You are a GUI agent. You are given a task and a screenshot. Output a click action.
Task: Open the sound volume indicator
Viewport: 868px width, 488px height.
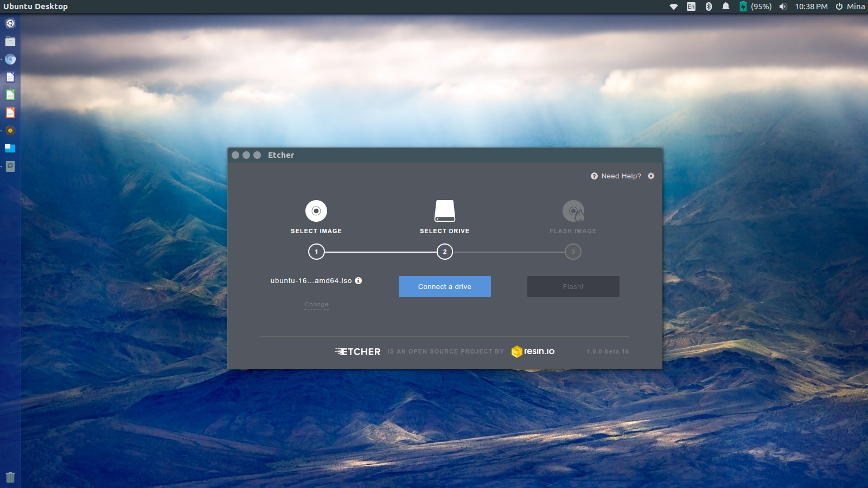783,7
